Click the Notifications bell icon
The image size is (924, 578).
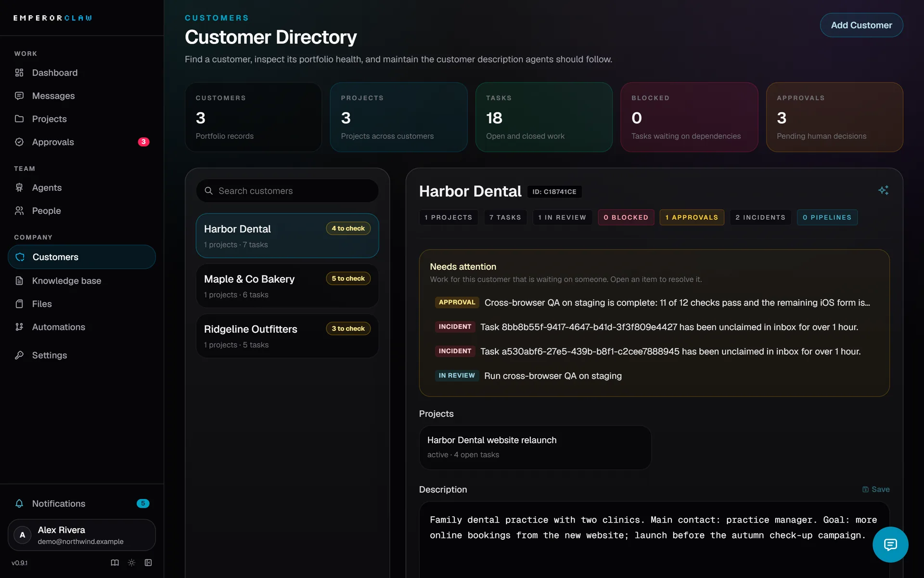[x=19, y=503]
